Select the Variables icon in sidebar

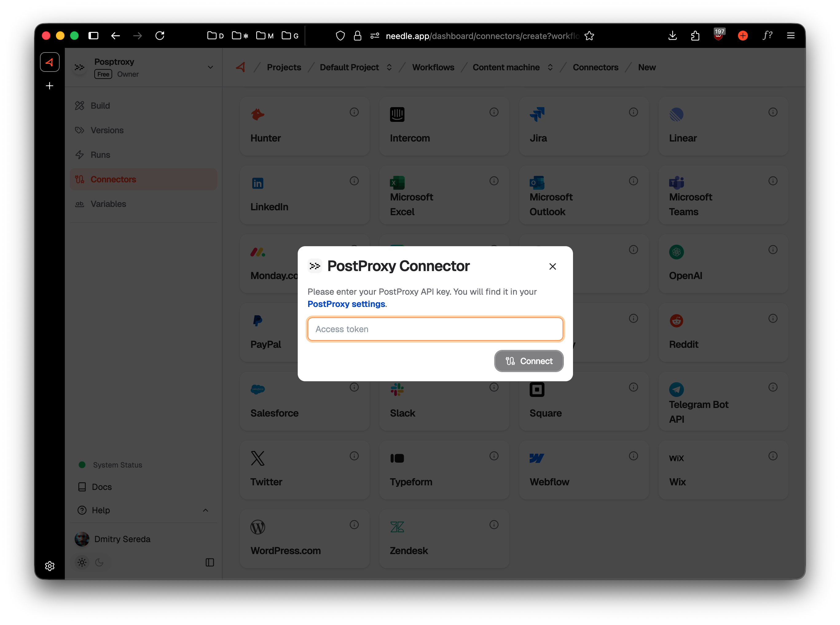(x=80, y=204)
